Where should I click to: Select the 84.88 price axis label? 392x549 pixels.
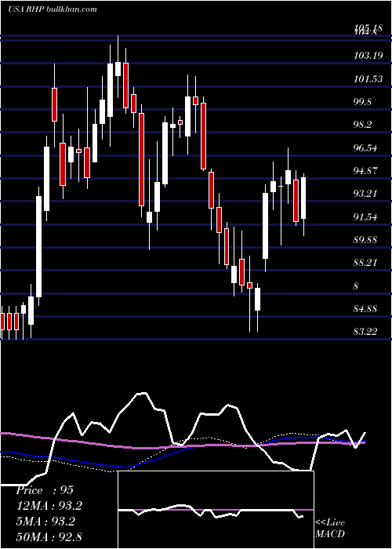pyautogui.click(x=365, y=309)
